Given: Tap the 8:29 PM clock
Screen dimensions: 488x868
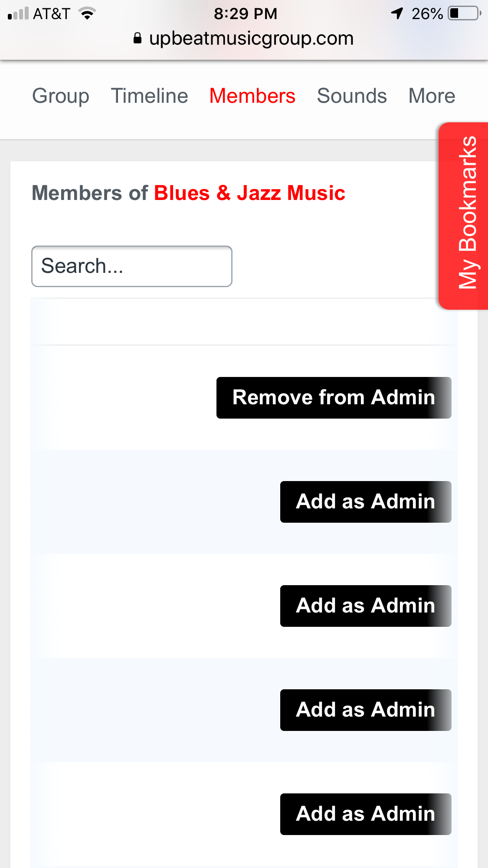Looking at the screenshot, I should click(245, 14).
